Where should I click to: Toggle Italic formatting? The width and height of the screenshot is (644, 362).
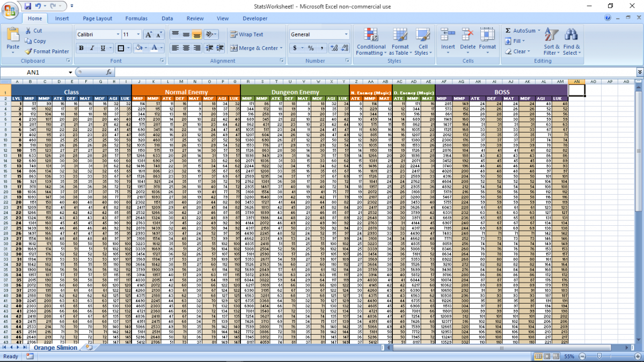(92, 48)
